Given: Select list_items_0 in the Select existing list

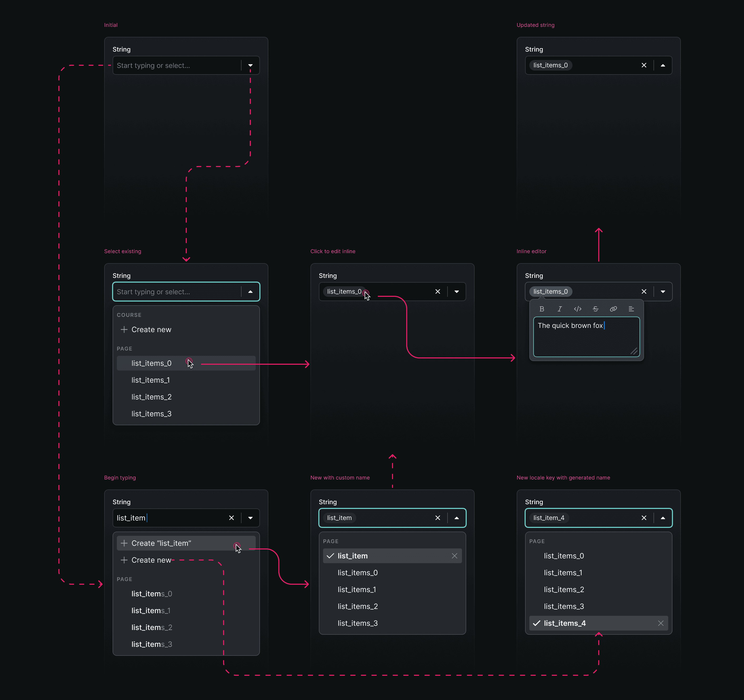Looking at the screenshot, I should point(186,363).
